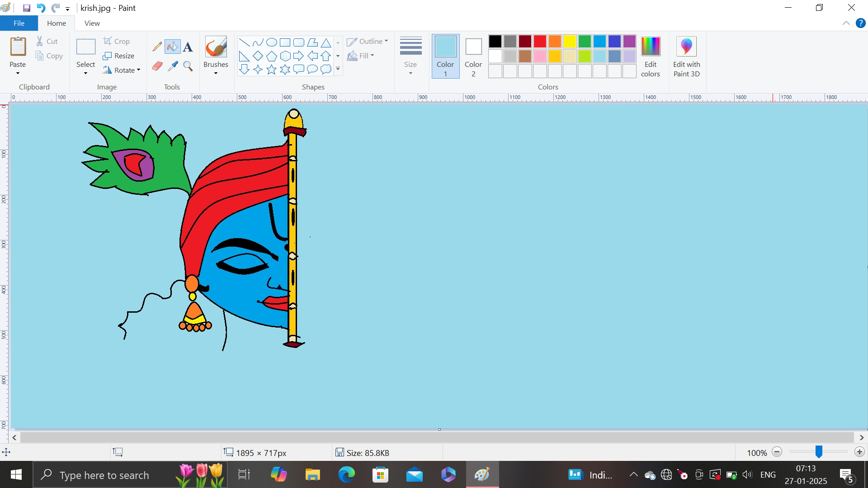Click the Undo icon in title bar

point(41,8)
